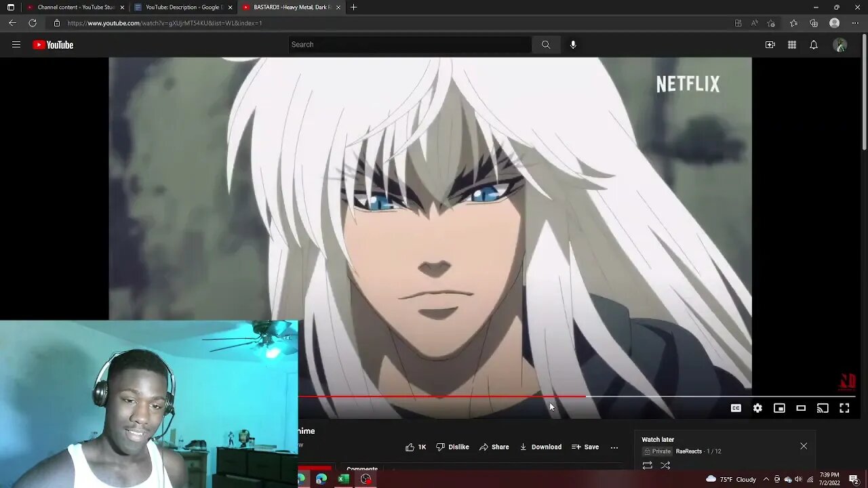Toggle loop playlist in Watch later
Viewport: 868px width, 488px height.
(648, 466)
